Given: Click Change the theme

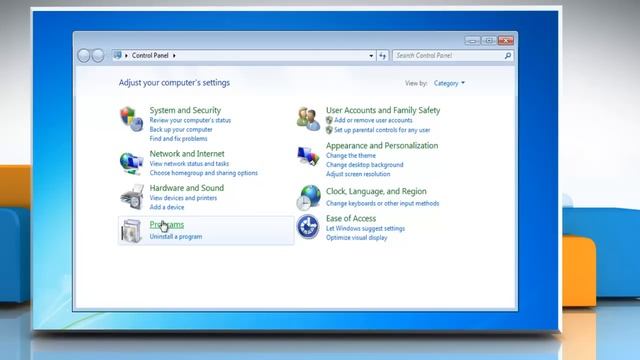Looking at the screenshot, I should pos(351,156).
